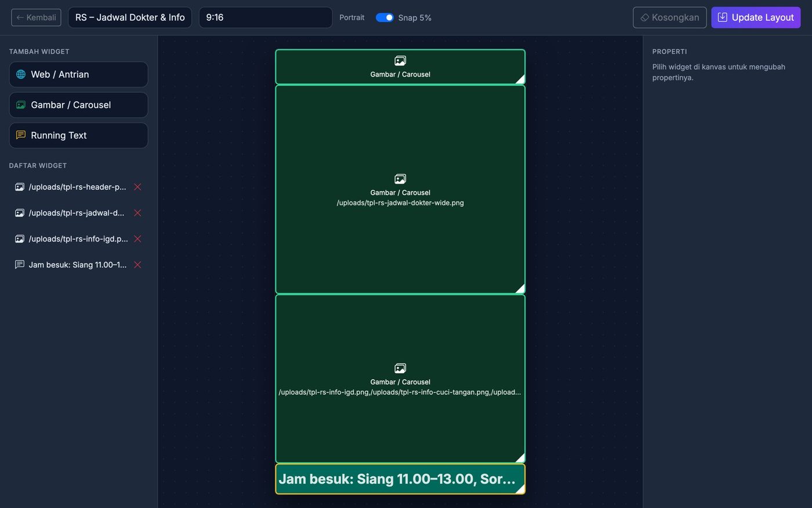Select tpl-rs-header widget in list
The image size is (812, 508).
click(77, 187)
